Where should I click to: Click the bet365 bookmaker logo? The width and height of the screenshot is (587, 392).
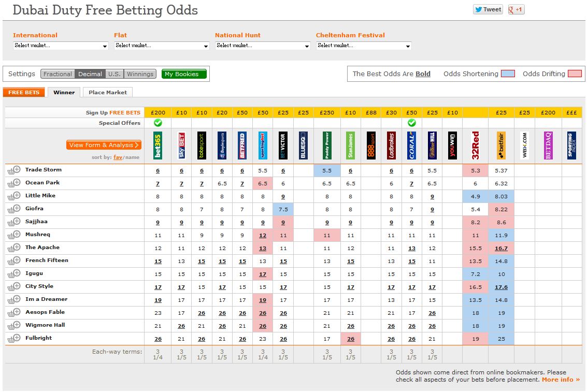(158, 146)
